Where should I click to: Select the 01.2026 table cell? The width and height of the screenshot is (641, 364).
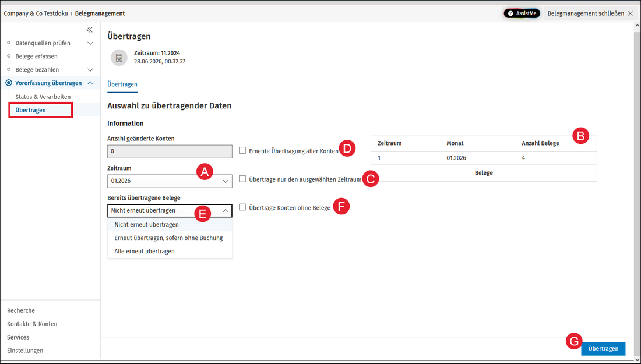pyautogui.click(x=456, y=158)
